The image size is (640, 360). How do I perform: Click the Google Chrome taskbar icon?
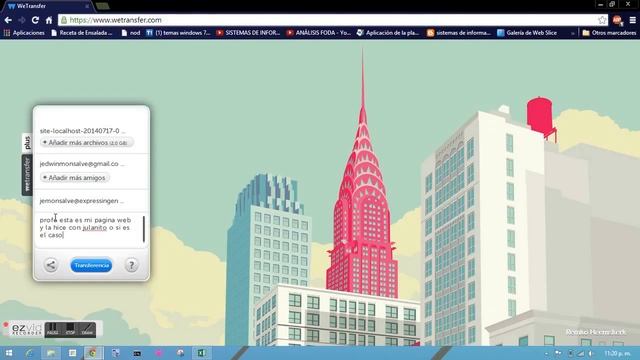[93, 353]
